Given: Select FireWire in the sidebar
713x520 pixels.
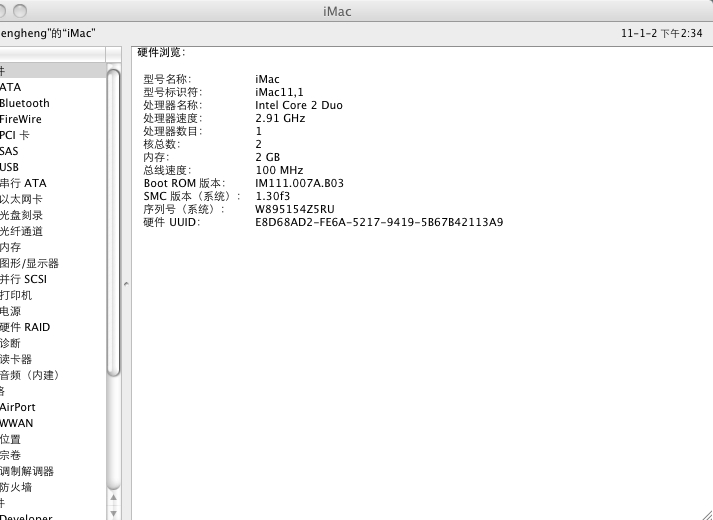Looking at the screenshot, I should coord(21,119).
